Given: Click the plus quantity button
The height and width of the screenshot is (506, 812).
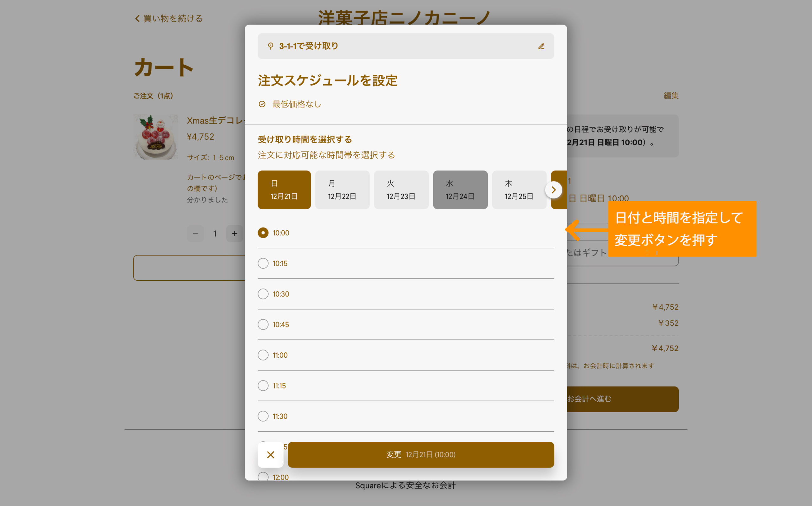Looking at the screenshot, I should coord(234,234).
